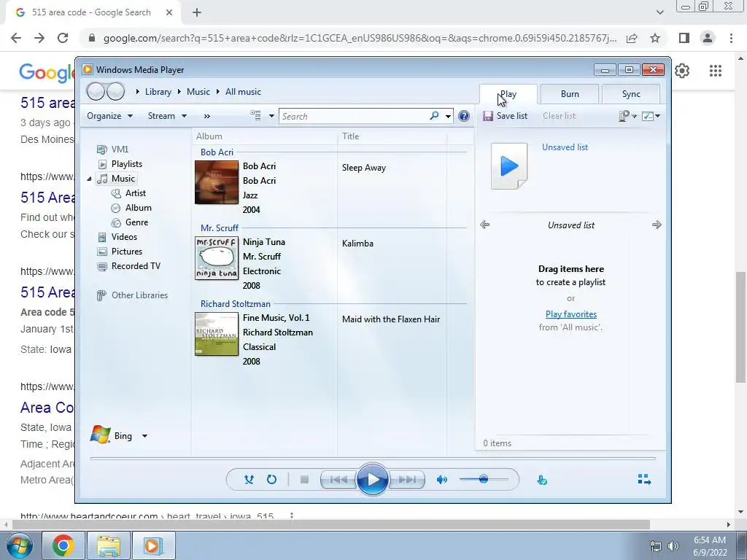Screen dimensions: 747x560
Task: Show additional commands chevron
Action: [x=206, y=116]
